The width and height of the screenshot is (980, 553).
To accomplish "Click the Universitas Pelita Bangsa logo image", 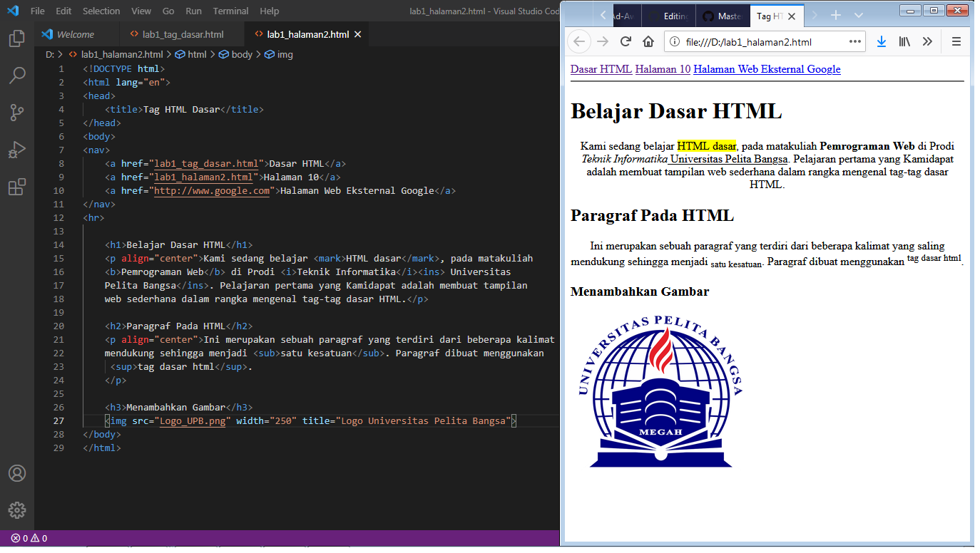I will coord(660,391).
